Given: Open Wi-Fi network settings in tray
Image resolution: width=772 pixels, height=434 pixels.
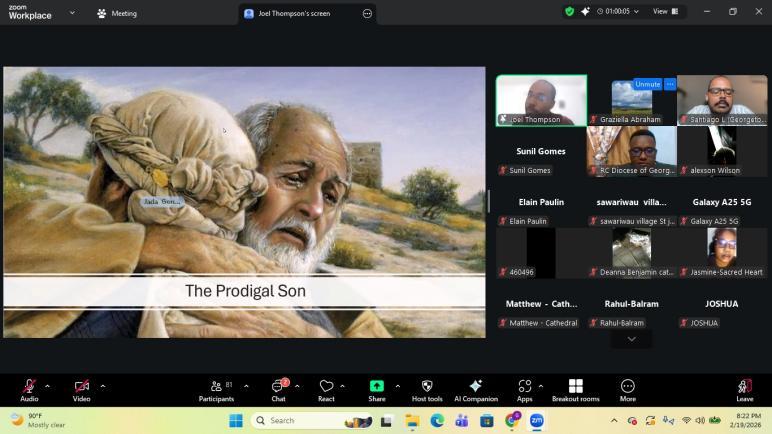Looking at the screenshot, I should coord(686,421).
